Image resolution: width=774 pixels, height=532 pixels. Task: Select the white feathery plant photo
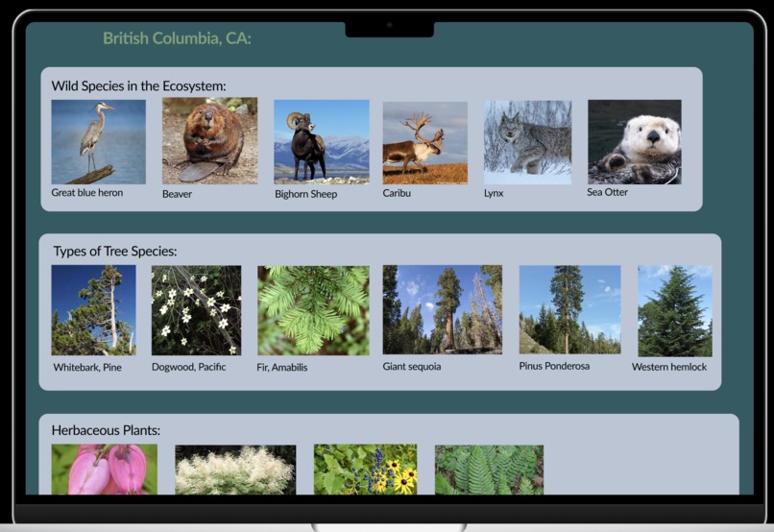[235, 470]
